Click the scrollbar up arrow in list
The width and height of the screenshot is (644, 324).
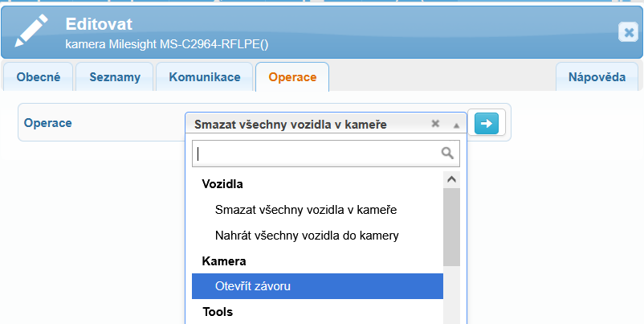[452, 179]
